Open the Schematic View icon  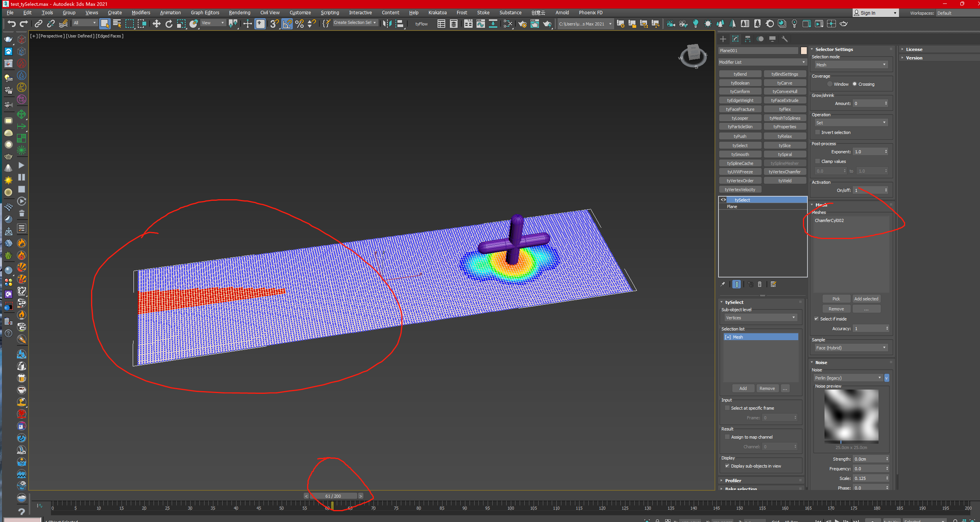(x=493, y=24)
